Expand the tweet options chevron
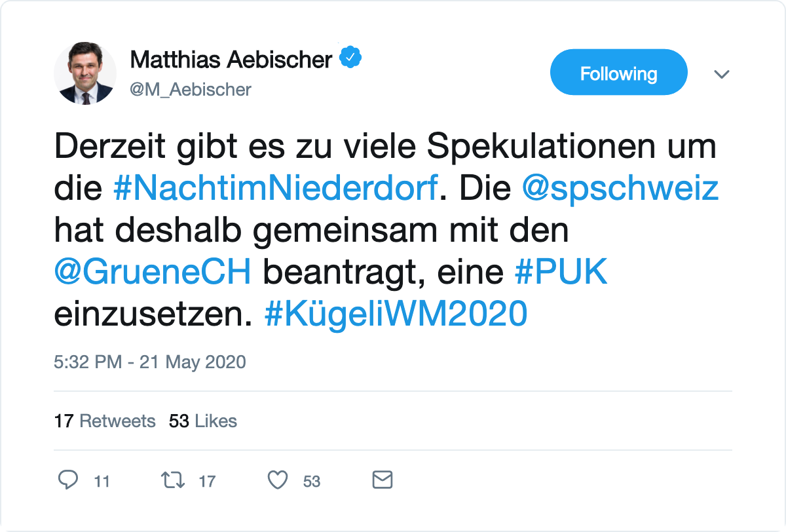This screenshot has height=532, width=786. (721, 74)
